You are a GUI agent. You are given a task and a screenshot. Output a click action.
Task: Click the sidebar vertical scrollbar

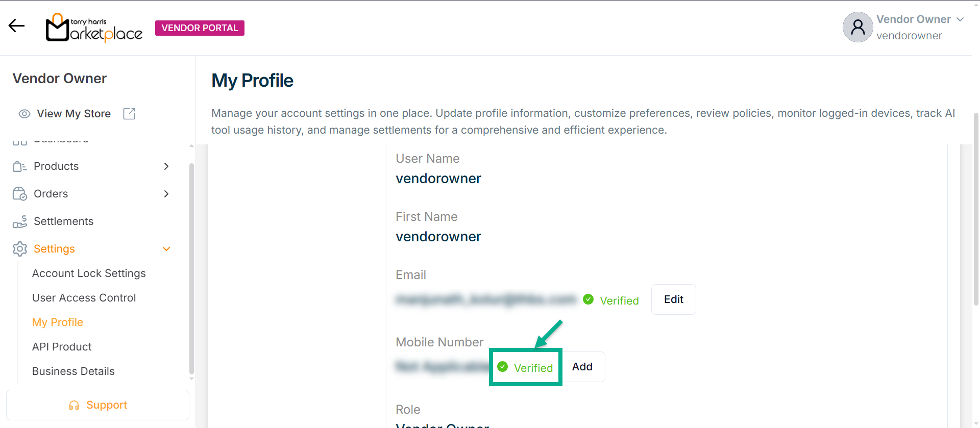point(191,268)
